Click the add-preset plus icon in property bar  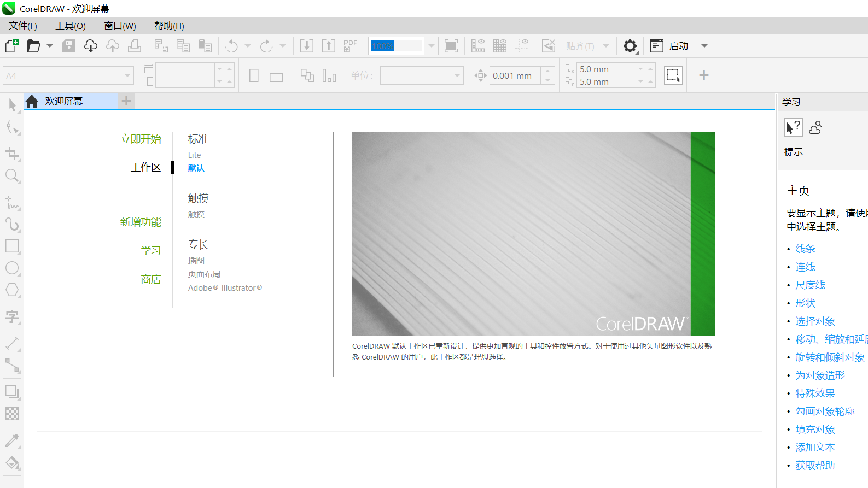click(x=704, y=75)
